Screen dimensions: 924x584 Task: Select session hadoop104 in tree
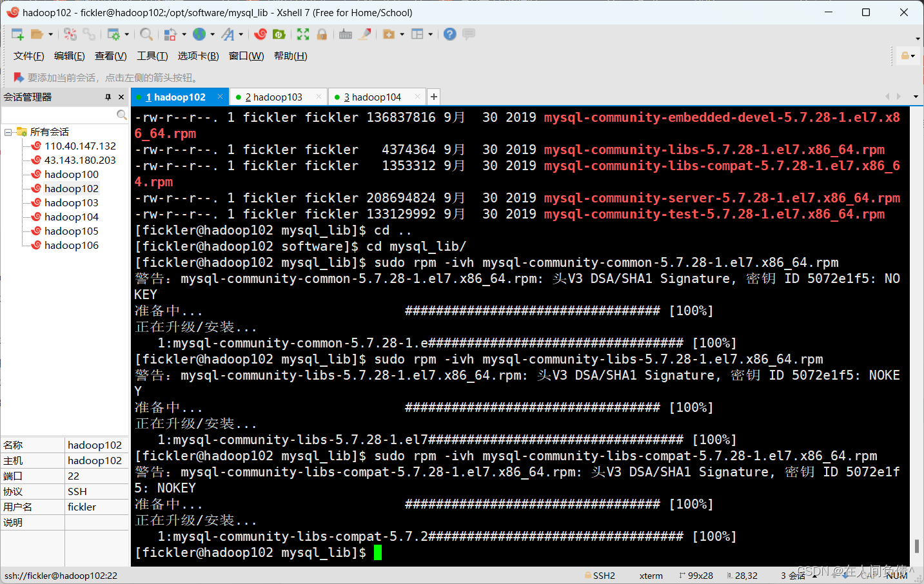[72, 217]
